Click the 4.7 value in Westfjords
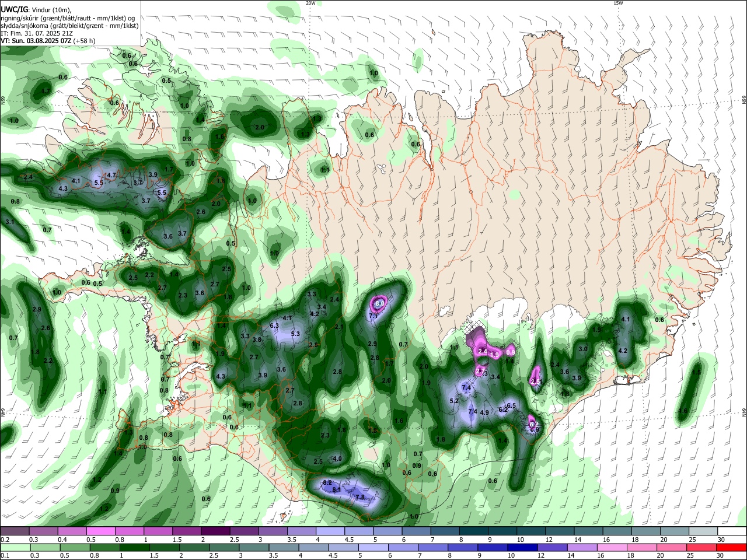This screenshot has width=747, height=560. [111, 175]
